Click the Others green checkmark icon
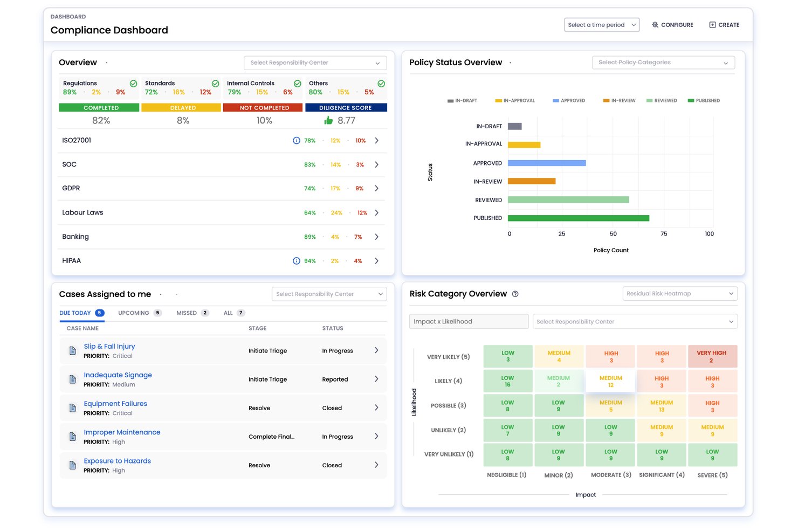This screenshot has height=532, width=798. (x=381, y=84)
